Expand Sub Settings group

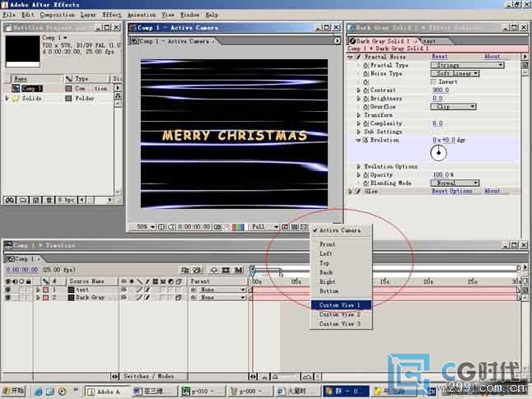358,132
